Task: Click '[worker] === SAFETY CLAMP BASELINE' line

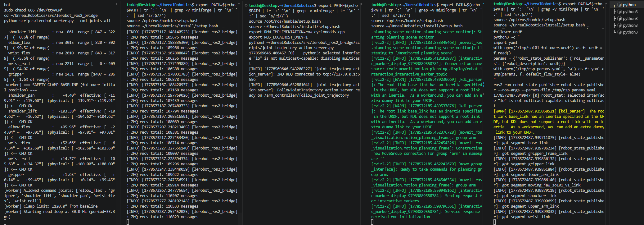Action: point(60,87)
